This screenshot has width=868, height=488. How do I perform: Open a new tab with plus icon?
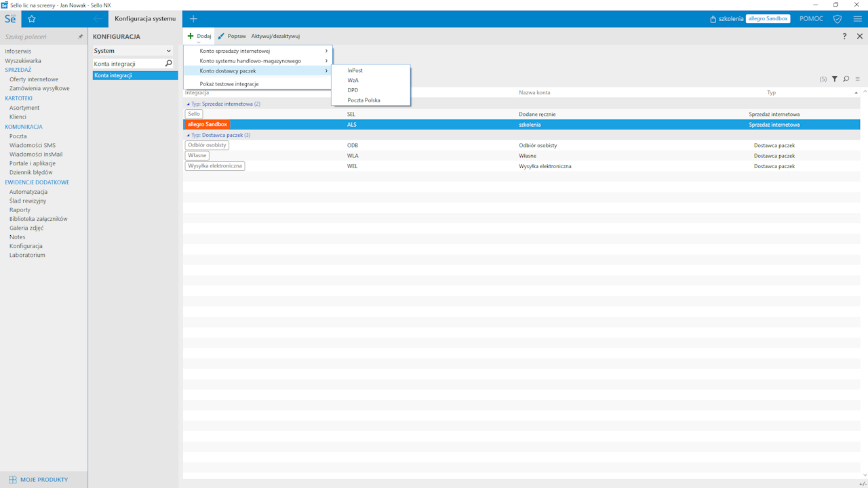[x=193, y=19]
